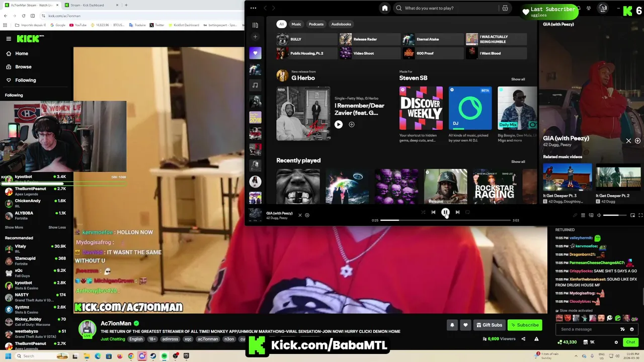Screen dimensions: 644x362
Task: Open Kick hamburger menu icon
Action: (9, 39)
